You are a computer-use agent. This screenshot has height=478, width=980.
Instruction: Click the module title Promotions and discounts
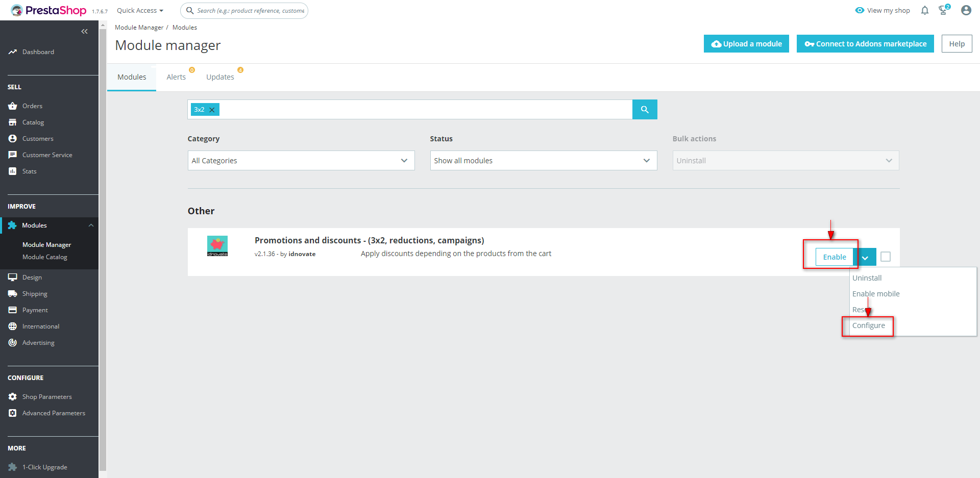(370, 240)
